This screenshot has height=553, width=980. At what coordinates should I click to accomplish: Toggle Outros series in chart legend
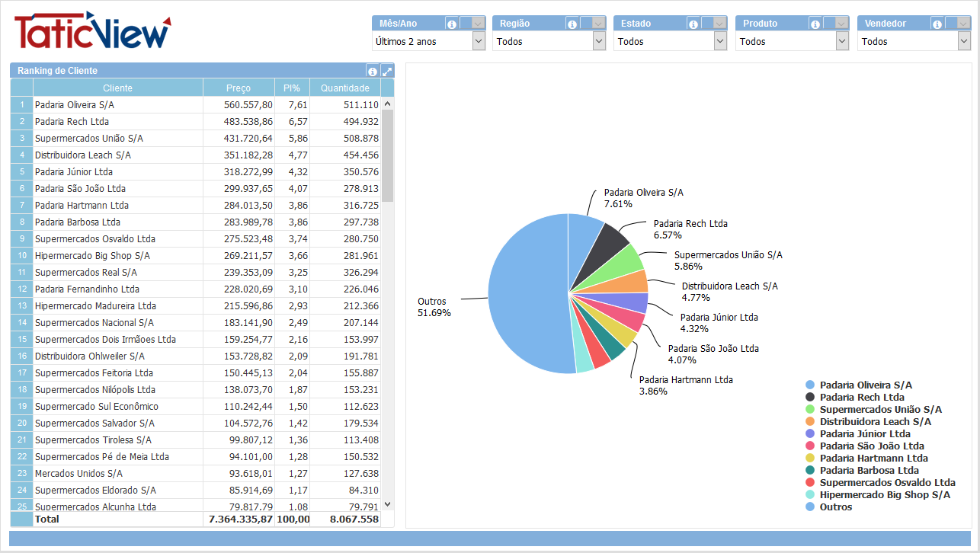pos(835,507)
